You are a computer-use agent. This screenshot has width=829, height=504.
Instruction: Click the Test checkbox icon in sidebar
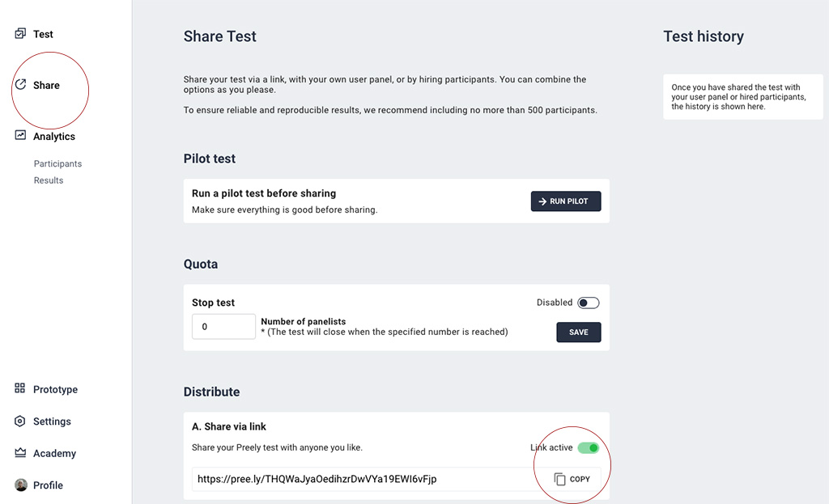21,34
